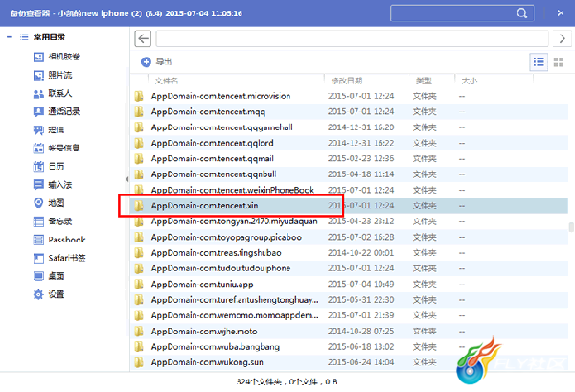The width and height of the screenshot is (575, 392).
Task: Click date 2015-07-02 16:28 cell
Action: [x=361, y=238]
